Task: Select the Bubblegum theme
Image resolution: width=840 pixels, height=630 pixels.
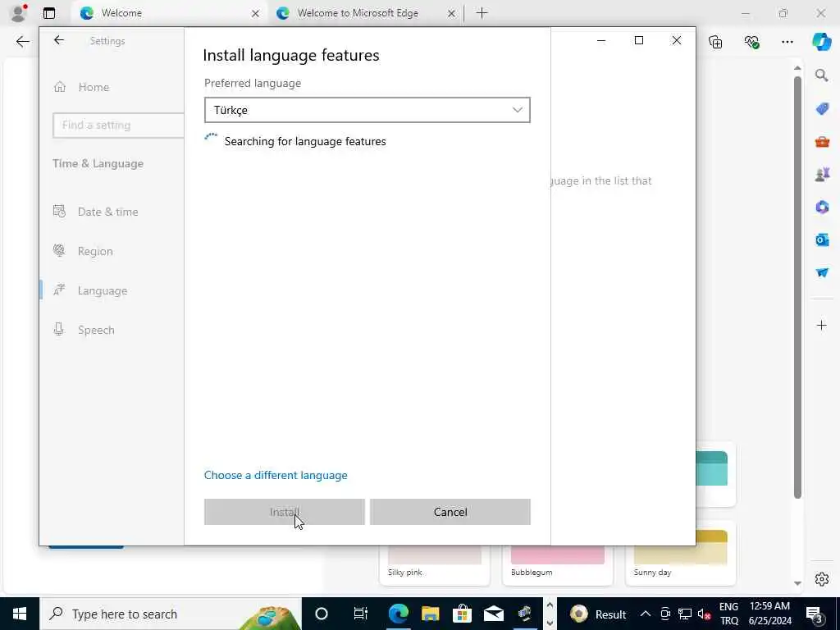Action: [557, 564]
